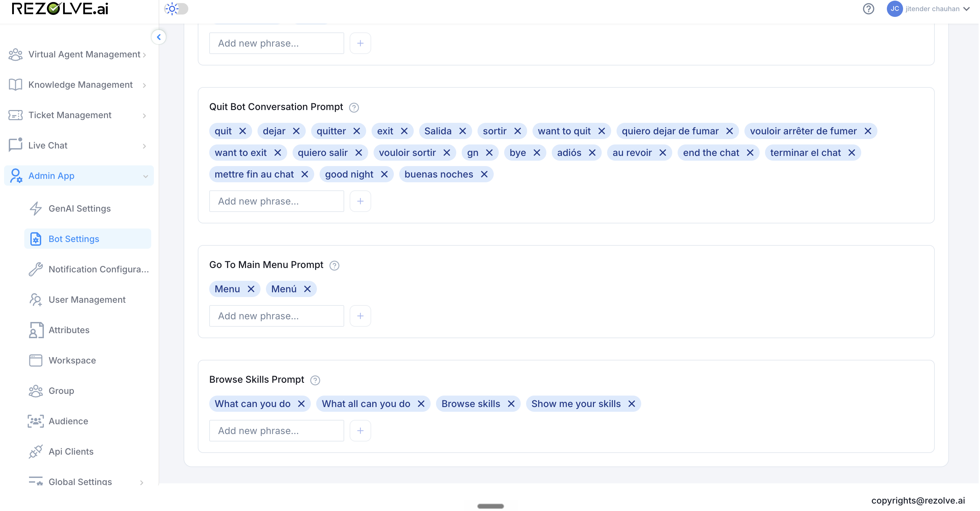Remove the 'mettre fin au chat' tag

[x=305, y=174]
